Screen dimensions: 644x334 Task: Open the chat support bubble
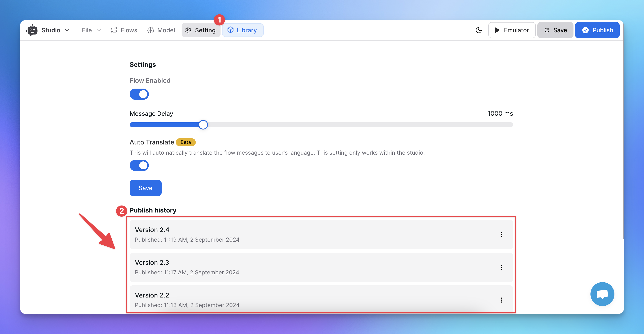click(x=602, y=294)
